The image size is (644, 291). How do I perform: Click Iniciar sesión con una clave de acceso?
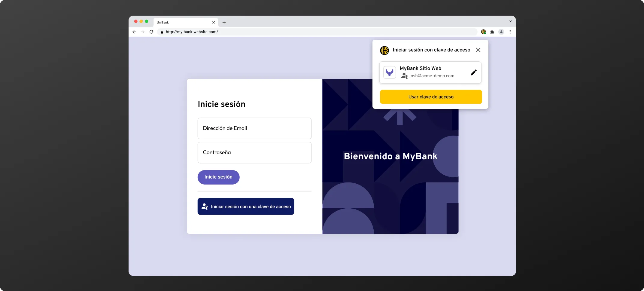pyautogui.click(x=246, y=207)
